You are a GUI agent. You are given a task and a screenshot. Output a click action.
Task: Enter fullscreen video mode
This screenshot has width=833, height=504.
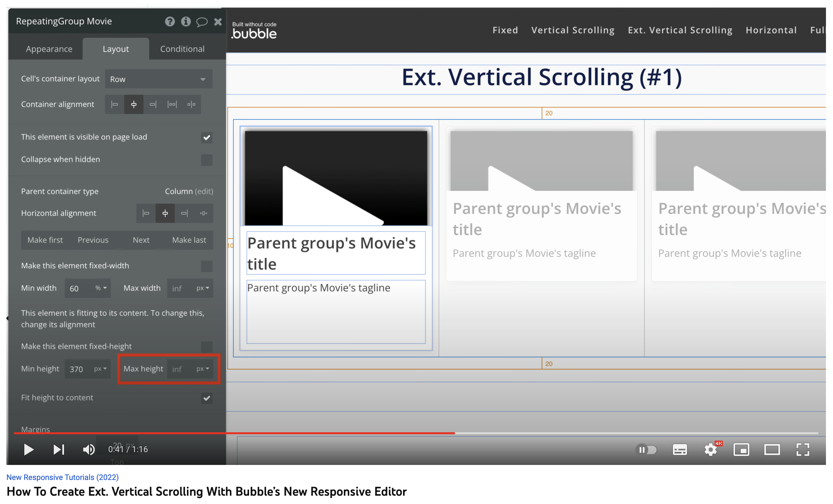[803, 450]
